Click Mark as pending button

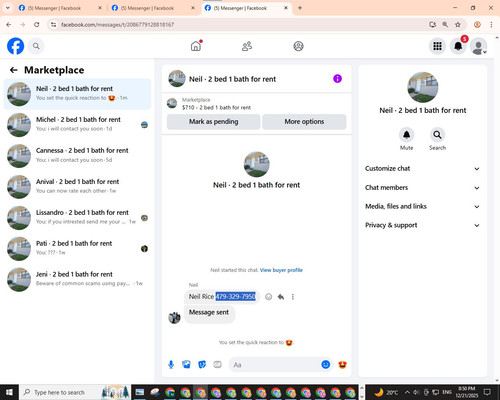click(x=213, y=122)
